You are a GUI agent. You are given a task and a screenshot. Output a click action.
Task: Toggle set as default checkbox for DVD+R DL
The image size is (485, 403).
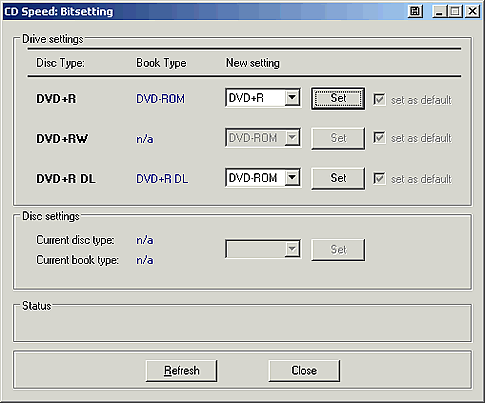[379, 178]
